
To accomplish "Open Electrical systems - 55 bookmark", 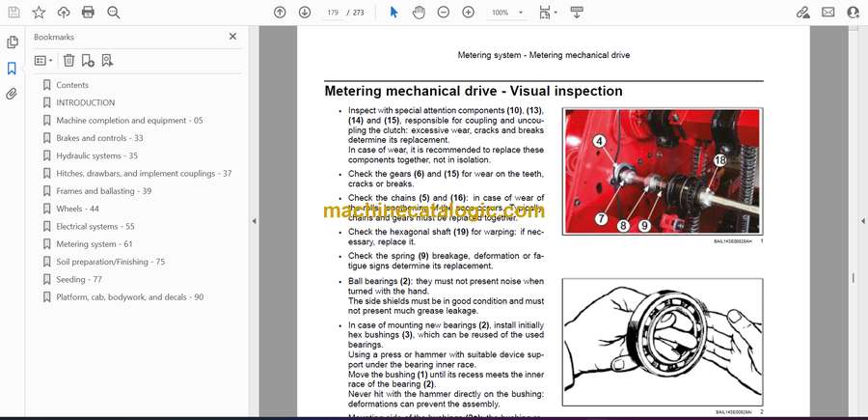I will point(95,227).
